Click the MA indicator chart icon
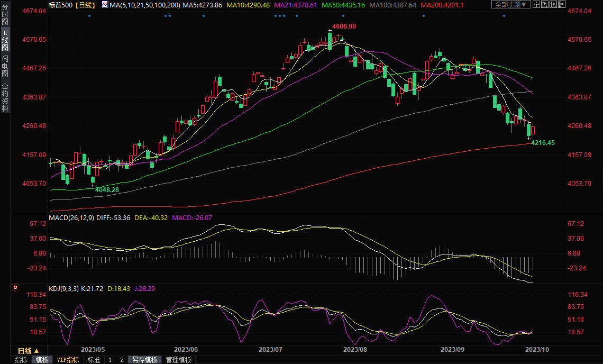 click(105, 5)
